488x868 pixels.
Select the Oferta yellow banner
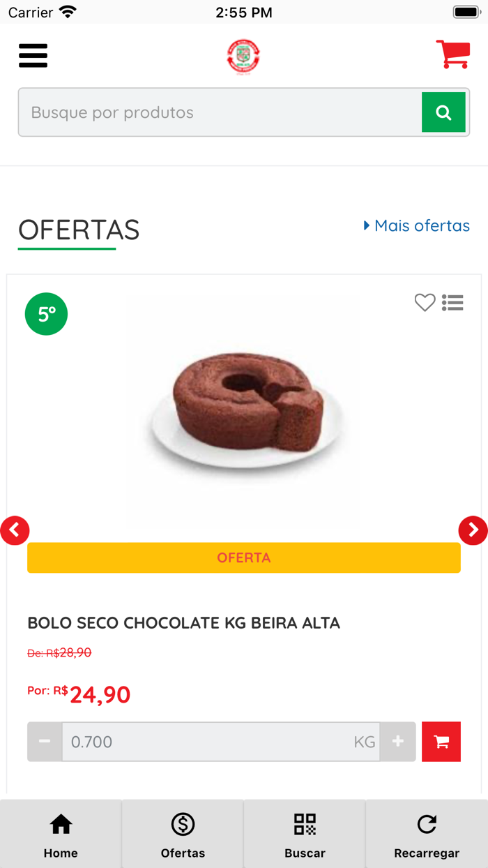(x=243, y=558)
